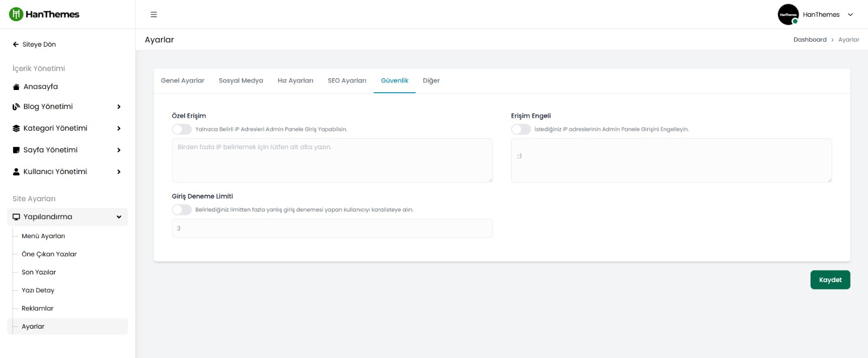Viewport: 868px width, 358px height.
Task: Toggle the Giriş Deneme Limiti switch
Action: [182, 209]
